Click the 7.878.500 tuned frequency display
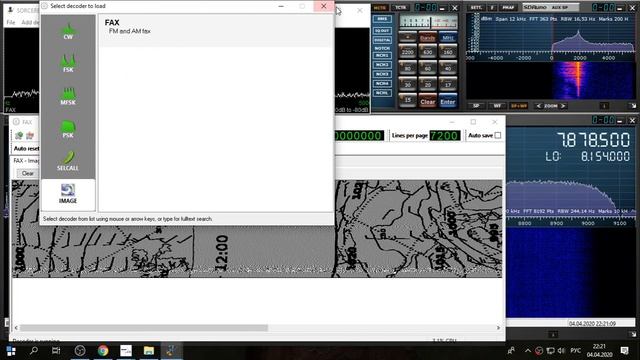The image size is (640, 360). tap(593, 140)
